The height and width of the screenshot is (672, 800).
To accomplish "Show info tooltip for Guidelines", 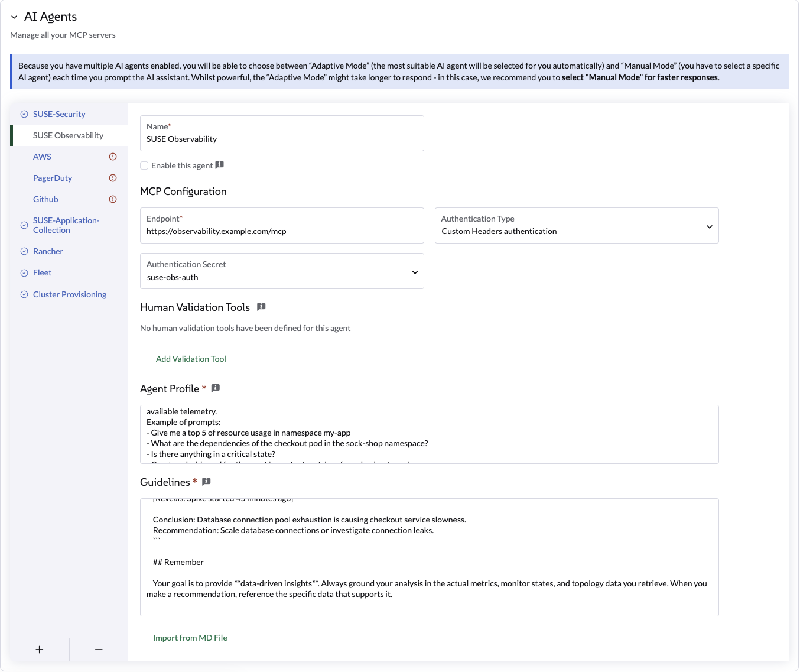I will click(206, 482).
